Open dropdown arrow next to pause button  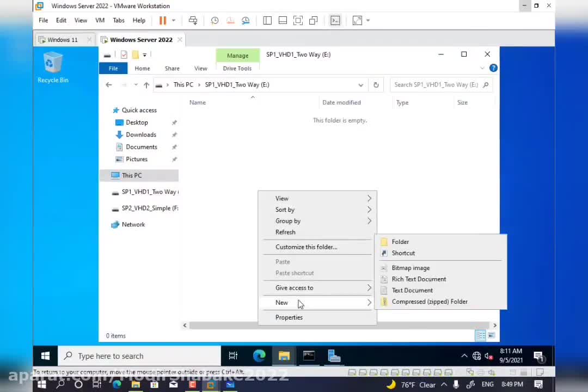click(174, 21)
